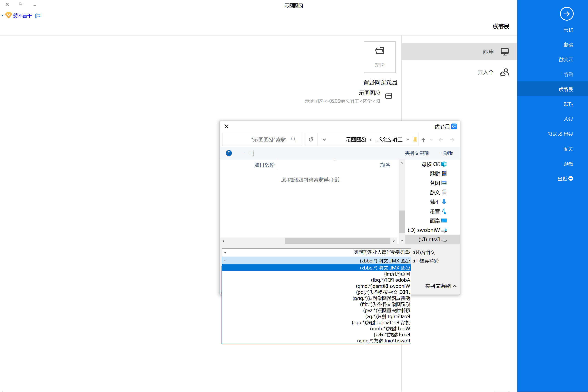Click the 退出 exit entry
The image size is (588, 392).
[x=565, y=179]
